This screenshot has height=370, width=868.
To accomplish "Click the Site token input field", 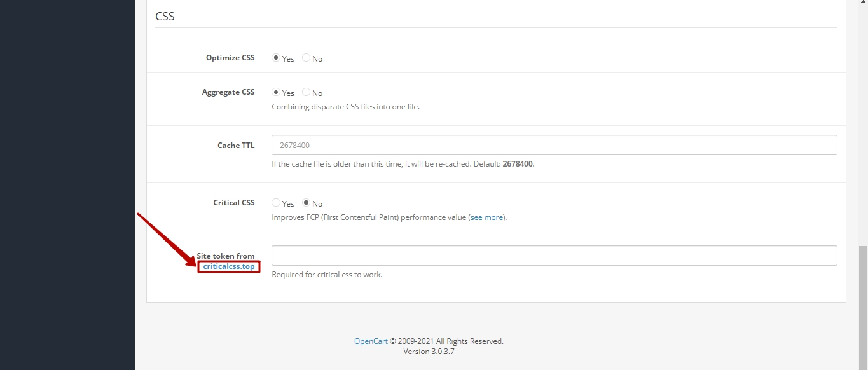I will pyautogui.click(x=554, y=256).
